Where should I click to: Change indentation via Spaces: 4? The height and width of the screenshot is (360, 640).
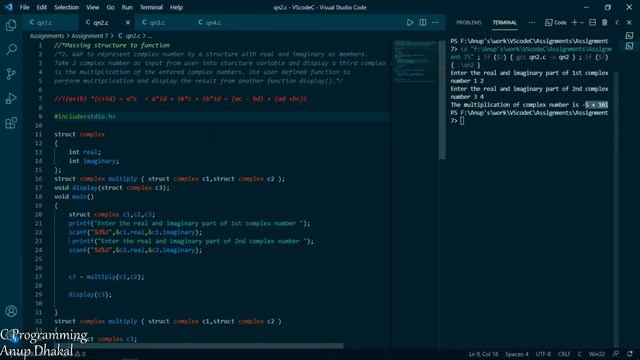point(516,354)
